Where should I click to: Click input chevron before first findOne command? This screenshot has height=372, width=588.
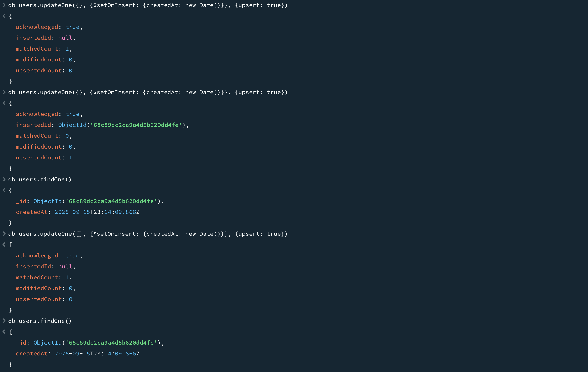tap(4, 179)
